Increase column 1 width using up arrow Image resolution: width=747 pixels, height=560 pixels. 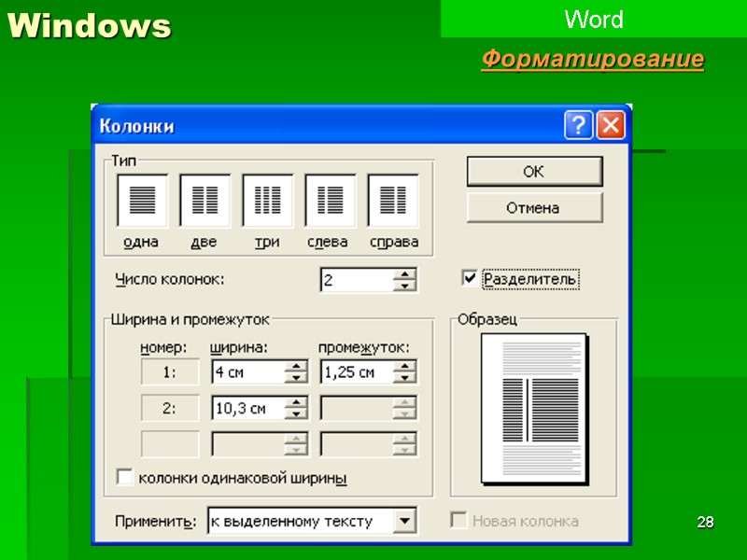click(x=296, y=366)
